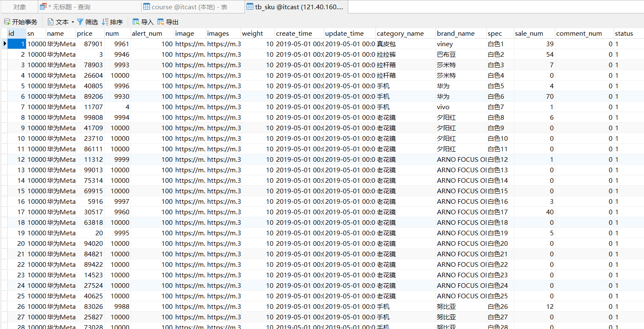The height and width of the screenshot is (329, 644).
Task: Select the price cell 83026
Action: coord(90,306)
